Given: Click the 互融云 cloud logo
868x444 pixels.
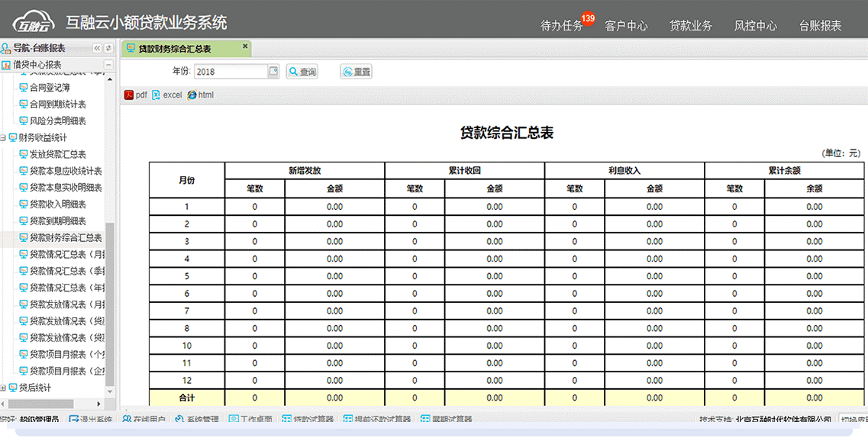Looking at the screenshot, I should [34, 23].
